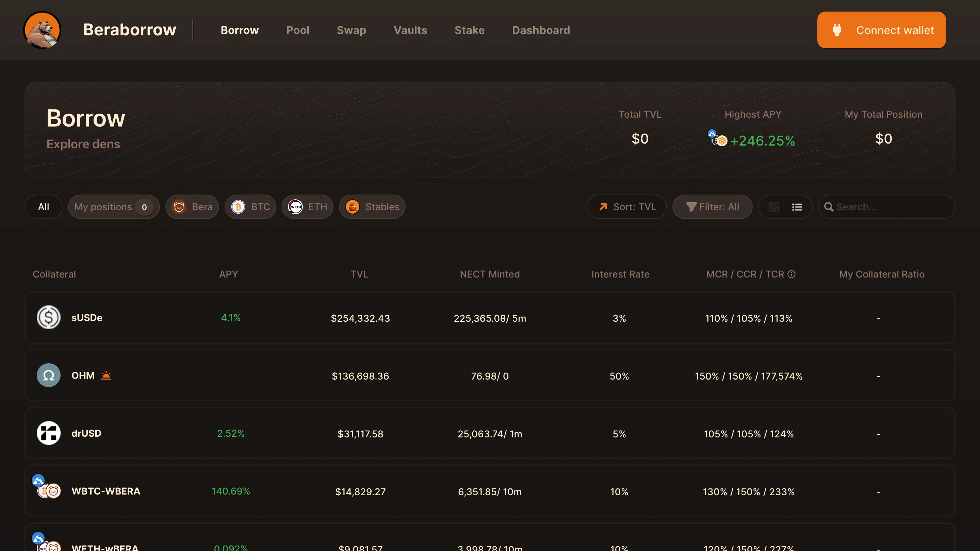This screenshot has width=980, height=551.
Task: Open the Vaults nav tab
Action: [410, 30]
